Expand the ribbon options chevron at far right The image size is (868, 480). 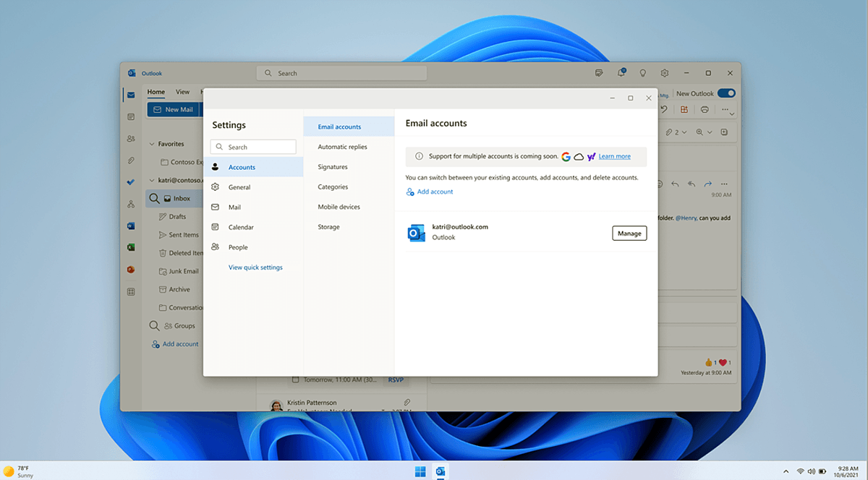point(732,114)
